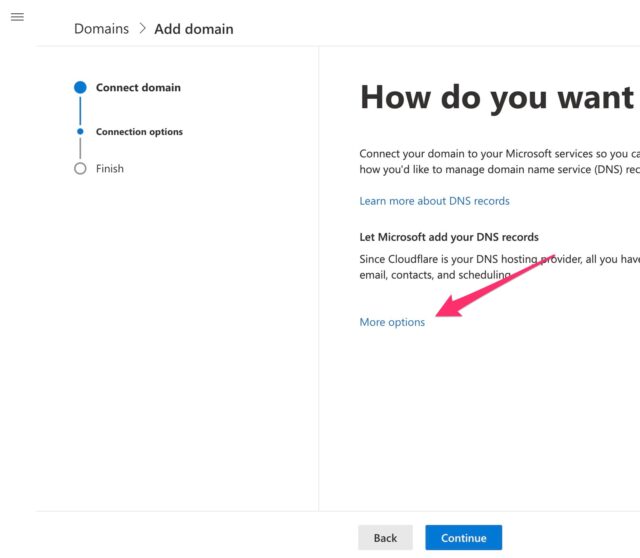640x558 pixels.
Task: Open Learn more about DNS records
Action: 434,201
